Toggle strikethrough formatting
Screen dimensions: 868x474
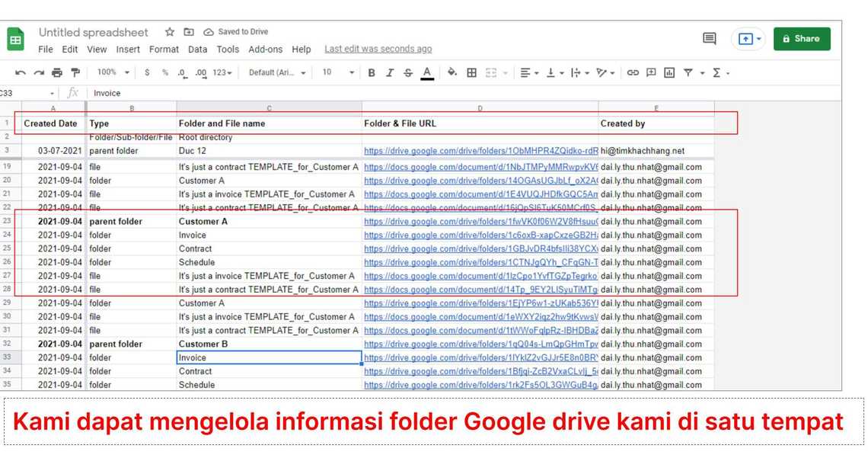[x=408, y=72]
